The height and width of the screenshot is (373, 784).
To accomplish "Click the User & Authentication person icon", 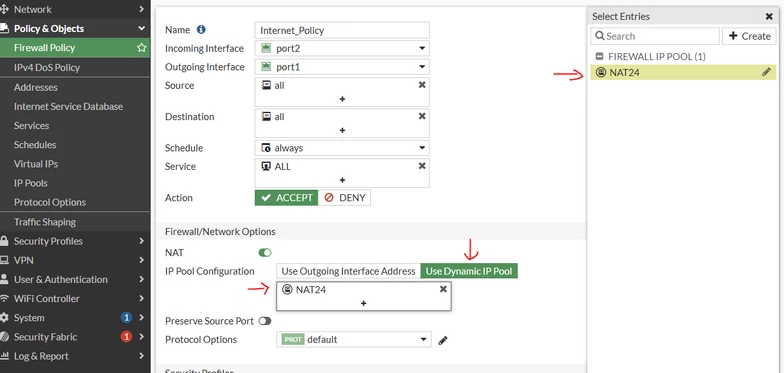I will [4, 279].
